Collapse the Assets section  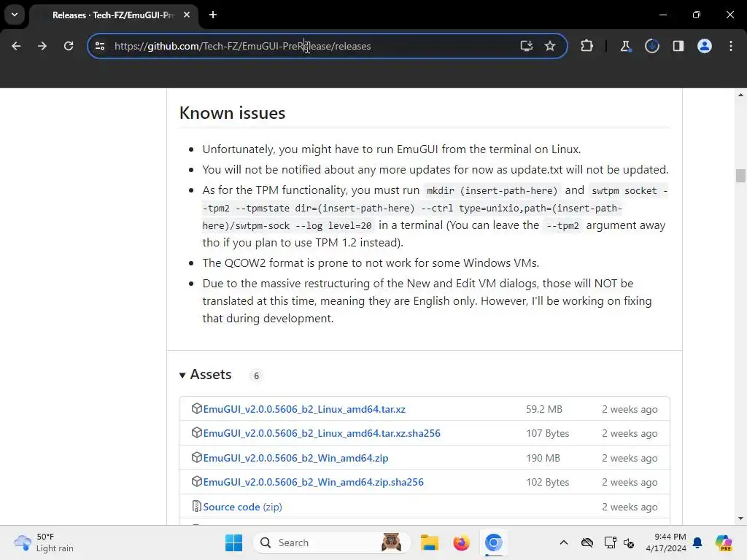(205, 375)
